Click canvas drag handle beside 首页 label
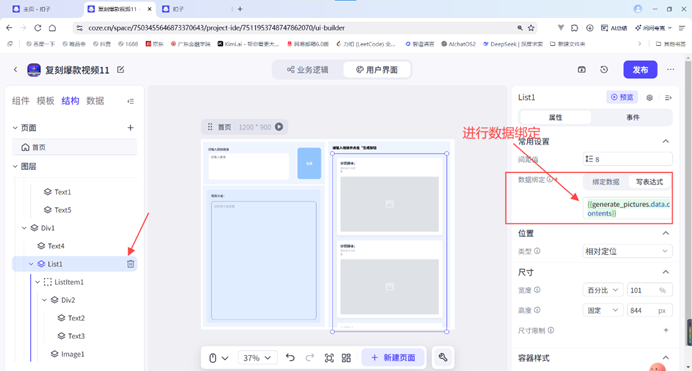 (x=210, y=127)
